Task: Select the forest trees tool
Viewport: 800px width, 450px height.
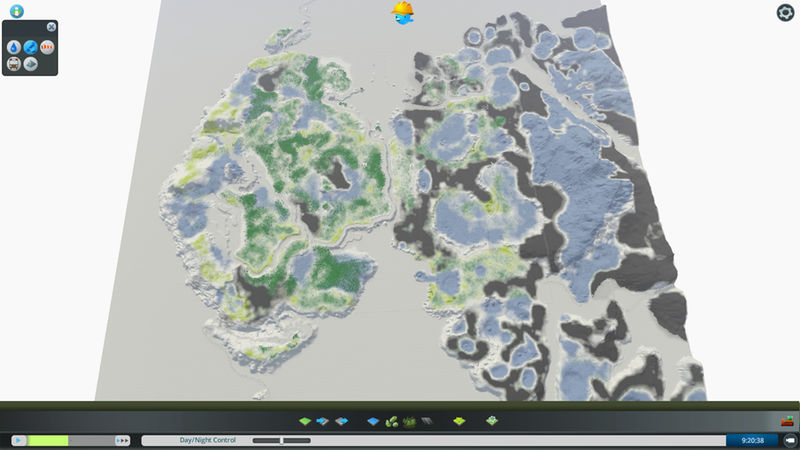Action: coord(408,422)
